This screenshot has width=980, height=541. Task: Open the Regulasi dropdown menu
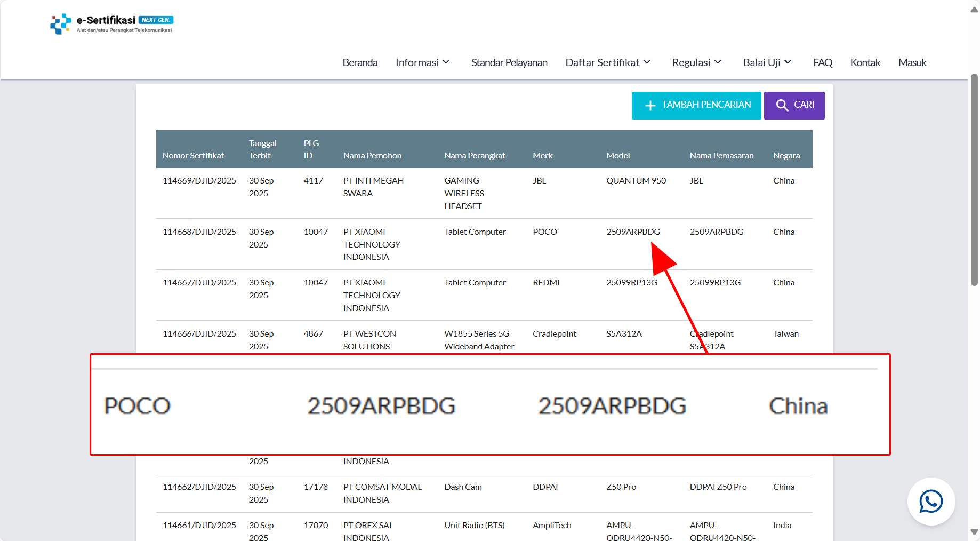point(696,62)
